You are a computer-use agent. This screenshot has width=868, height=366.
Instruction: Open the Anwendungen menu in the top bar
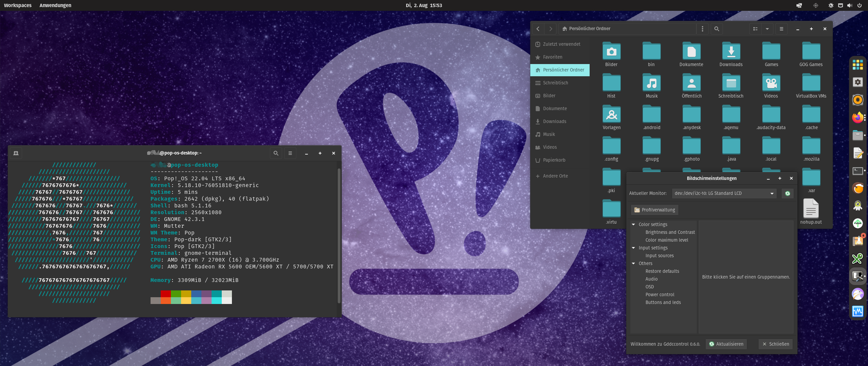55,5
